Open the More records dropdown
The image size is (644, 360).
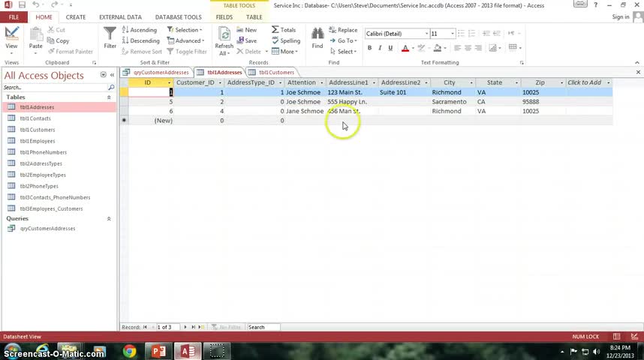pyautogui.click(x=284, y=52)
